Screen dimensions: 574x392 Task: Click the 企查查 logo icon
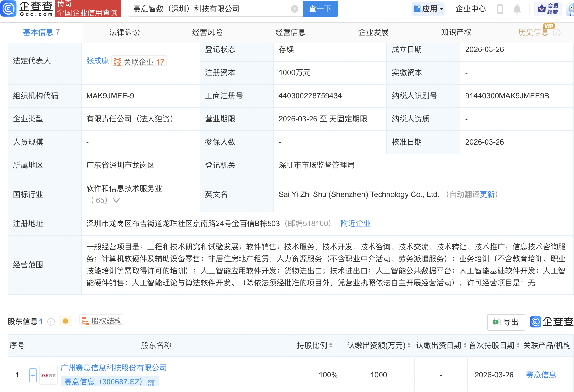pos(9,9)
